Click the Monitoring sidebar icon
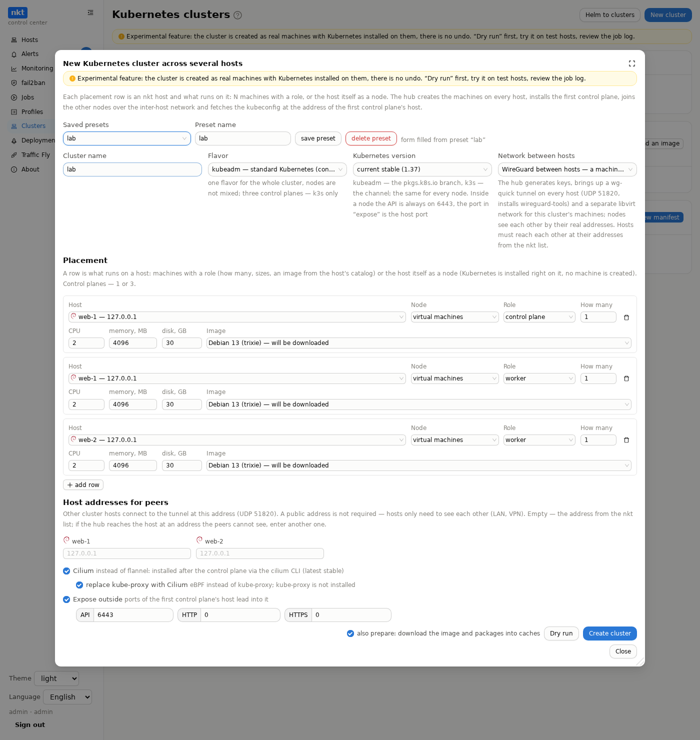Image resolution: width=700 pixels, height=740 pixels. 14,69
